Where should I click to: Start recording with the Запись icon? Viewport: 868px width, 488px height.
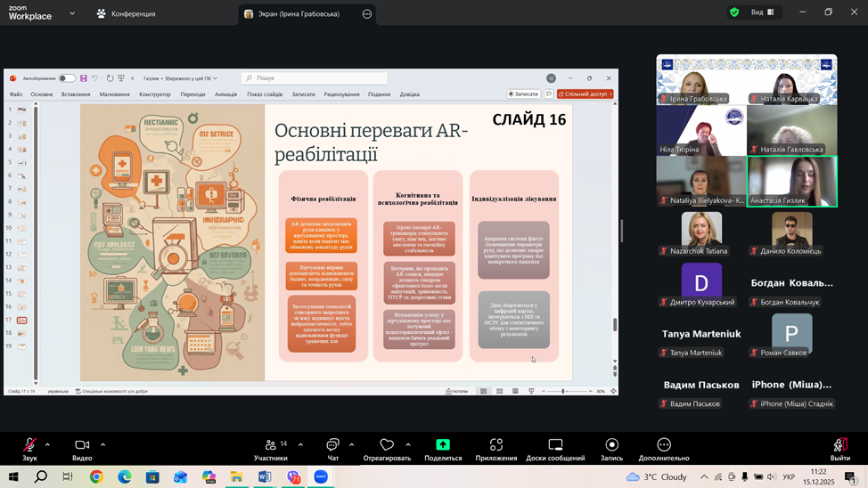(x=611, y=445)
